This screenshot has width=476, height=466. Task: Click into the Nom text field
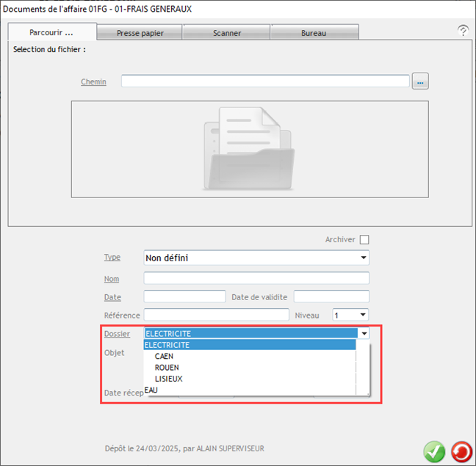pyautogui.click(x=256, y=279)
